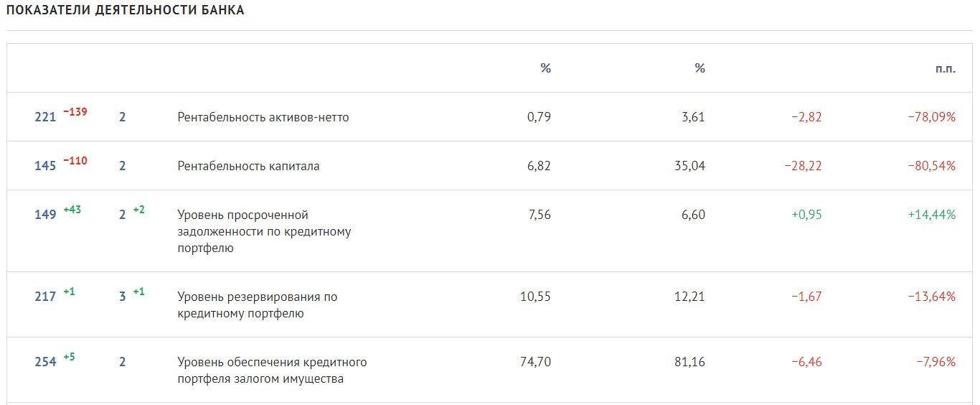This screenshot has width=980, height=405.
Task: Open Уровень просроченной задолженности по кредитному портфелю
Action: coord(264,231)
